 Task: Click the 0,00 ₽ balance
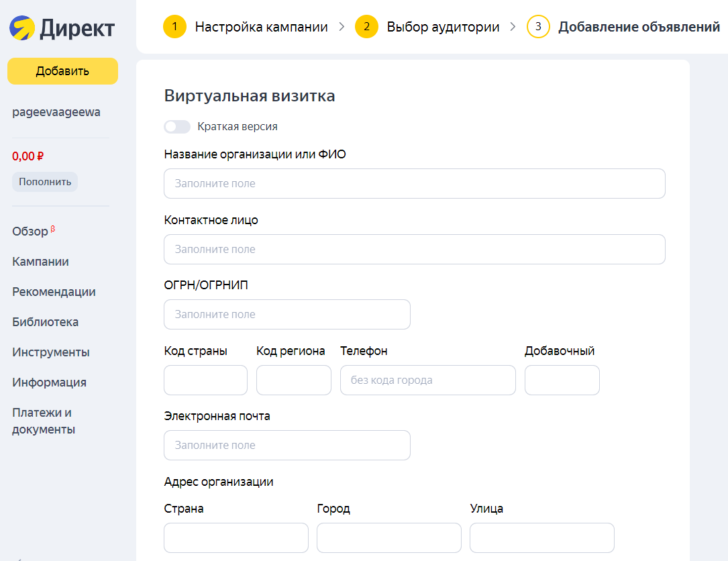28,156
